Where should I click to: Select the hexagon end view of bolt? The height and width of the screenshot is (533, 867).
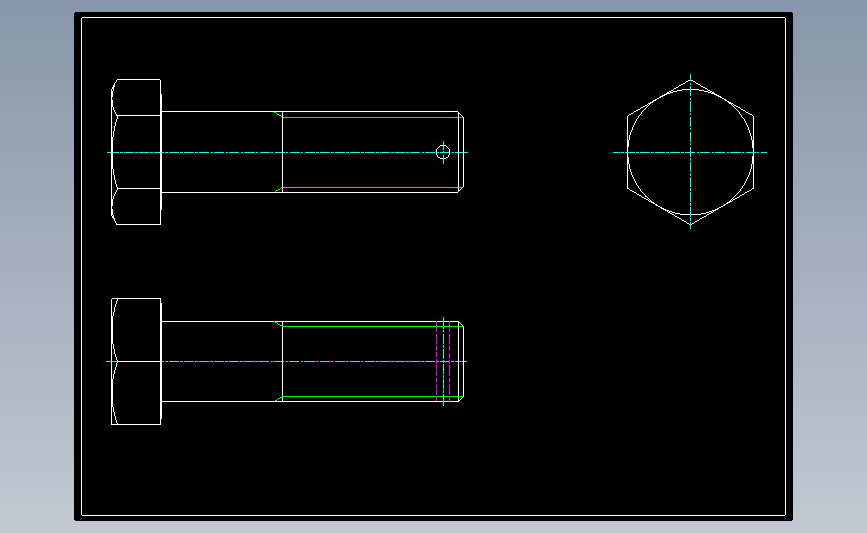[690, 152]
